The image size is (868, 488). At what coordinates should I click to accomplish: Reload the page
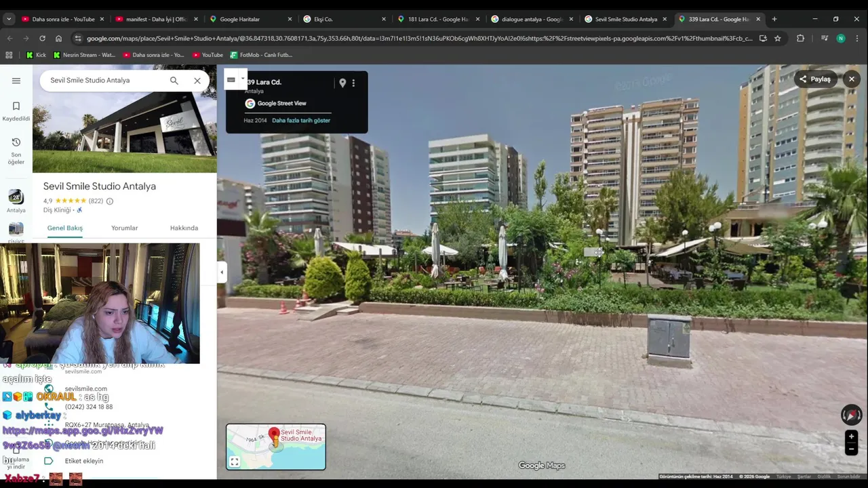[42, 39]
